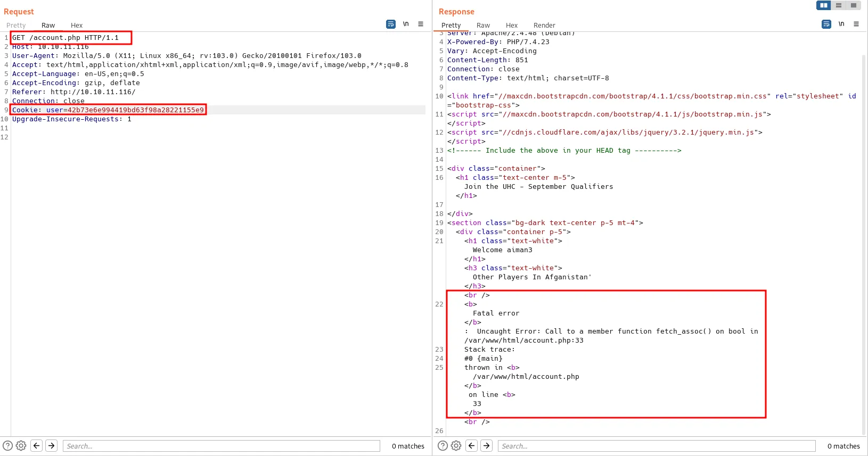
Task: Open Request panel hamburger options menu
Action: [x=421, y=24]
